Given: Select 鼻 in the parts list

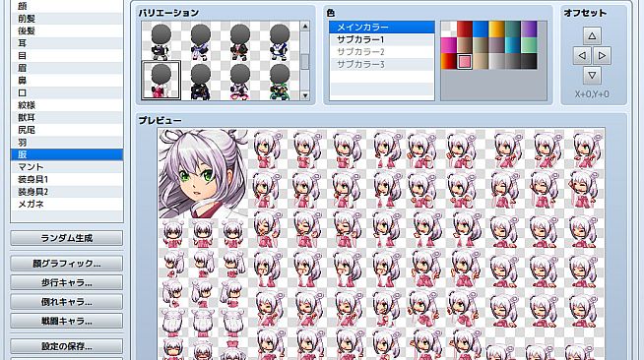Looking at the screenshot, I should coord(67,81).
